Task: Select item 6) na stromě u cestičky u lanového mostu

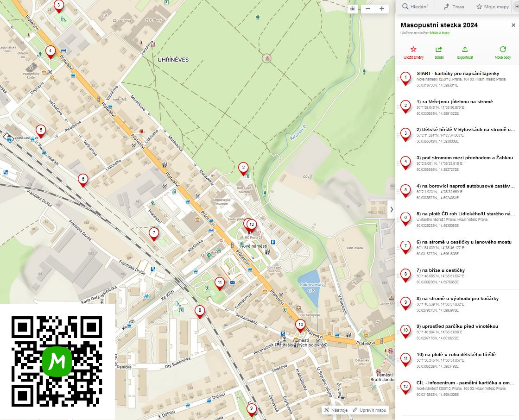Action: point(457,248)
